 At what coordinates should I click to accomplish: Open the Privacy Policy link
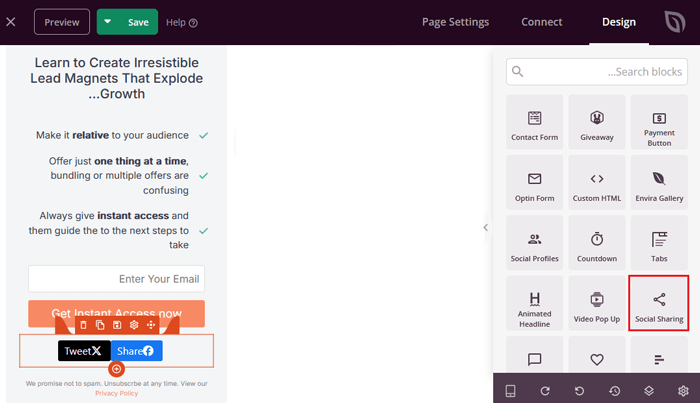click(116, 393)
